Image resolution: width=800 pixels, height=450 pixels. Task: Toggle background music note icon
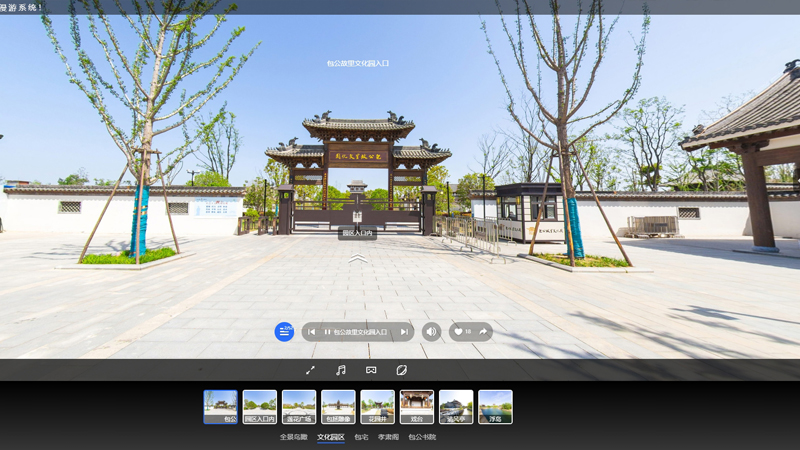click(x=340, y=370)
